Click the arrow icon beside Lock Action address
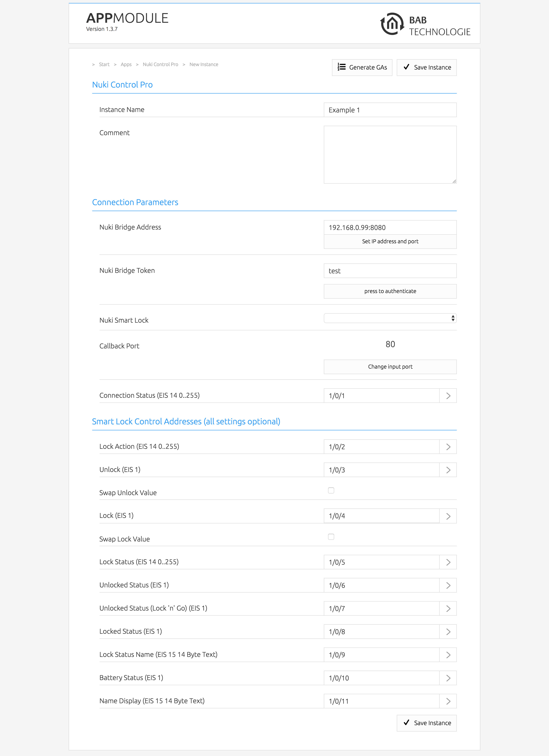 click(448, 447)
